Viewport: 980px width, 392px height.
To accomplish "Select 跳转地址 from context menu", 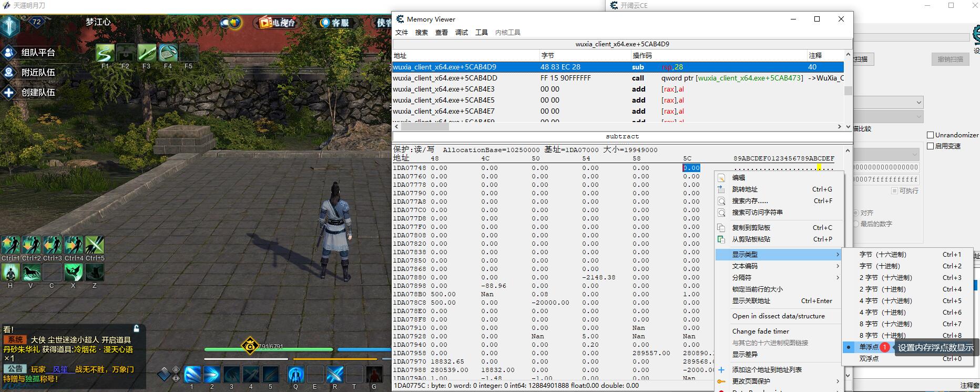I will pos(779,189).
